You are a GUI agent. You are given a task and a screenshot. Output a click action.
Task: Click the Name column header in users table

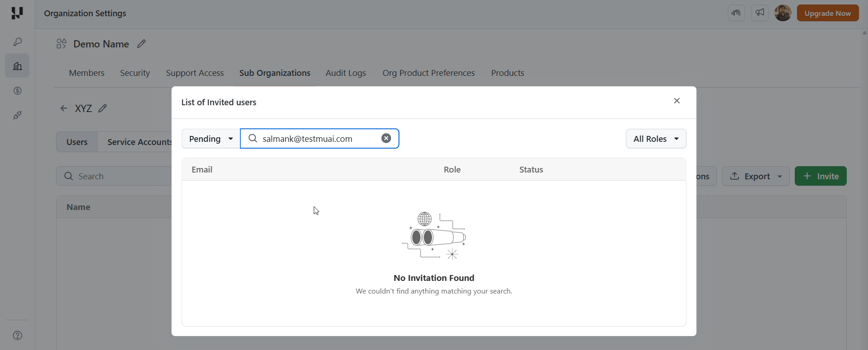(x=78, y=207)
